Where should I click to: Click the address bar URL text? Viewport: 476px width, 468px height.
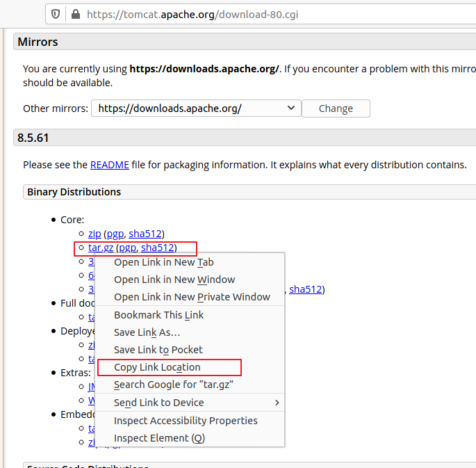click(x=192, y=15)
